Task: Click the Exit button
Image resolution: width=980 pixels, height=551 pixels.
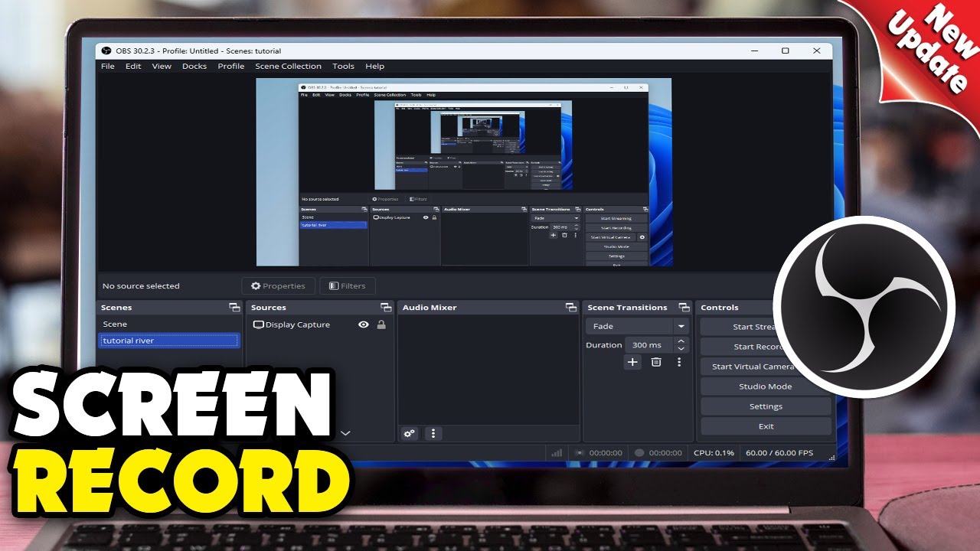Action: click(766, 426)
